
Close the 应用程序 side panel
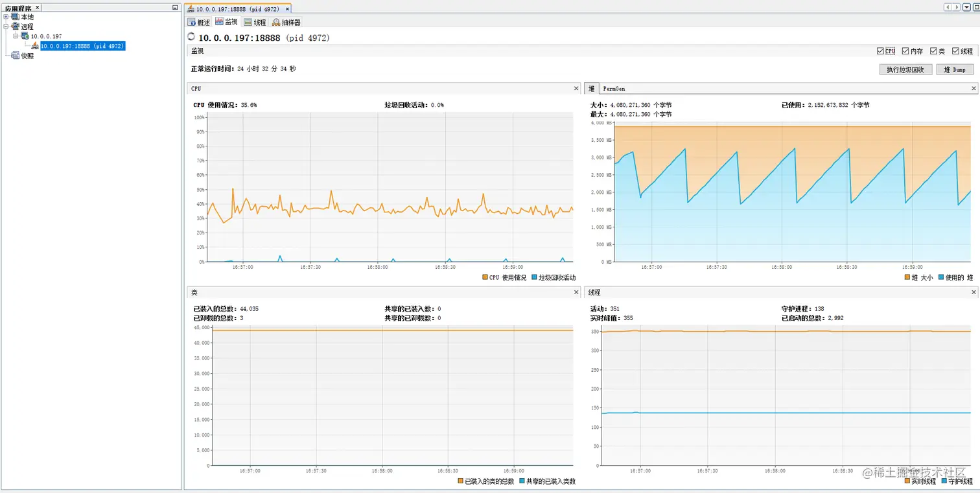click(x=37, y=8)
